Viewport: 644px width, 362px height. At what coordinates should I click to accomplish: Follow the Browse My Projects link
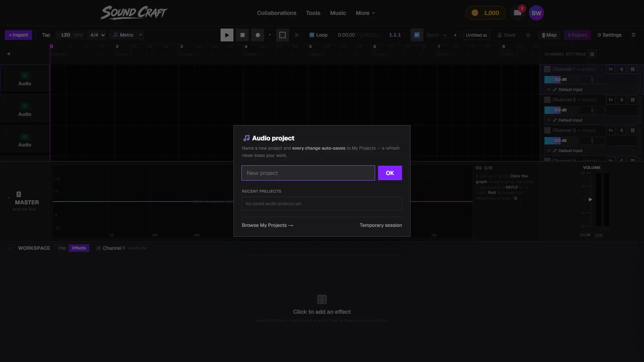[x=267, y=225]
